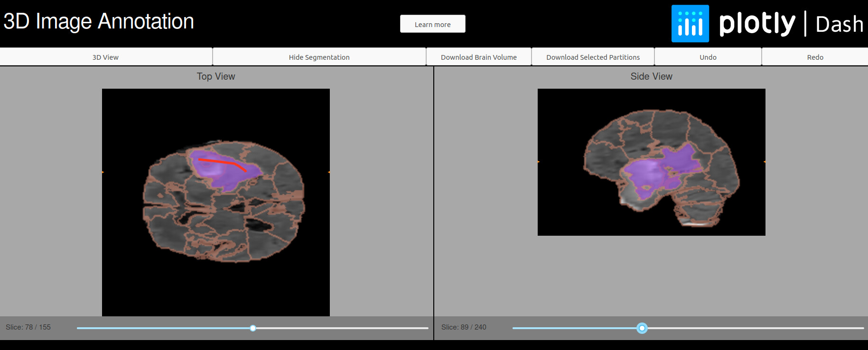Click the '3D Image Annotation' title
868x350 pixels.
(99, 22)
